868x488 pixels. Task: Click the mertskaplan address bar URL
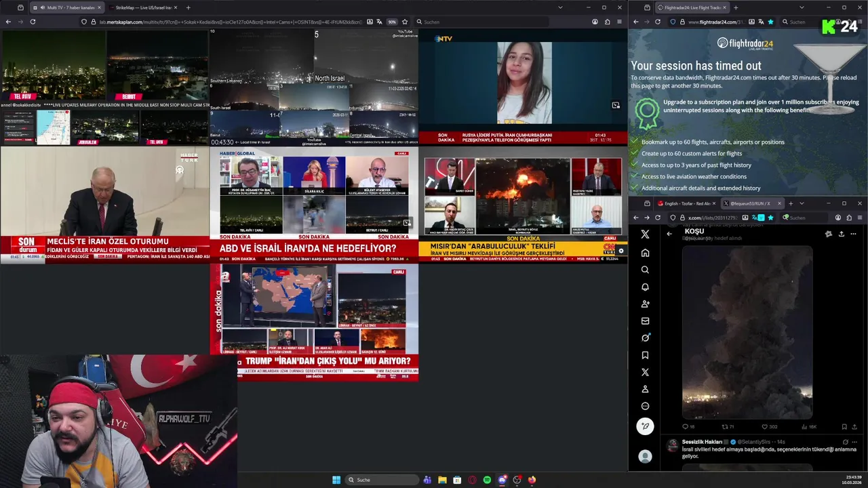tap(231, 22)
